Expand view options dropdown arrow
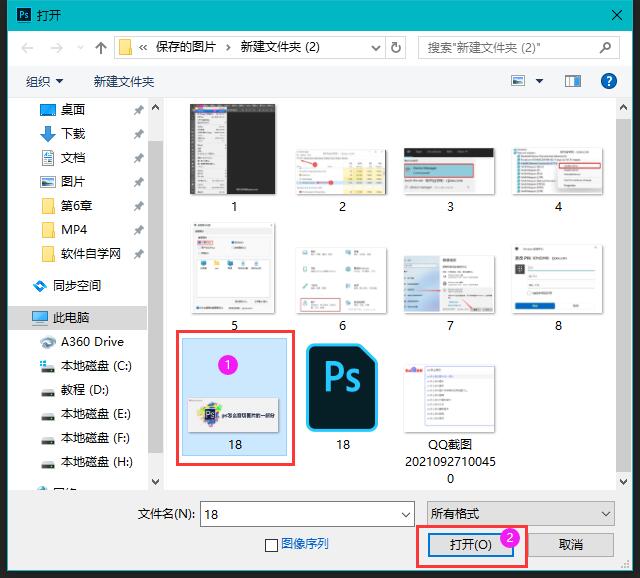 [539, 81]
